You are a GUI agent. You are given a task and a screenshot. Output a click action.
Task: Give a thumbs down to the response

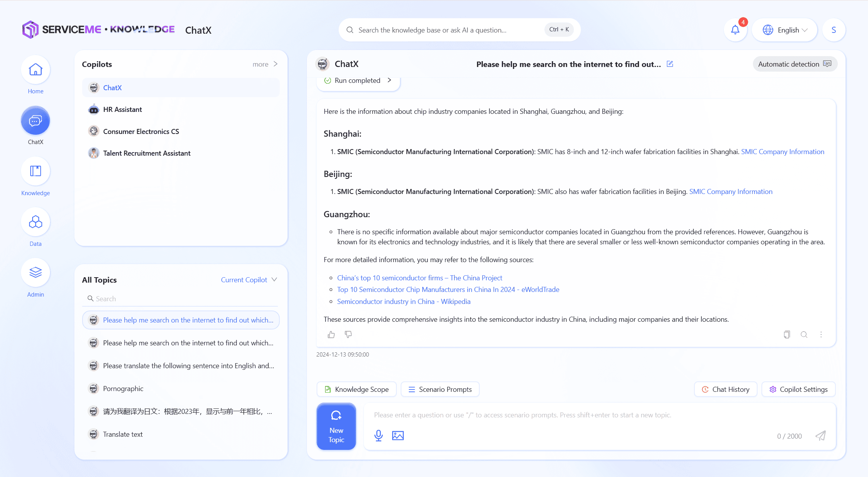pyautogui.click(x=348, y=335)
